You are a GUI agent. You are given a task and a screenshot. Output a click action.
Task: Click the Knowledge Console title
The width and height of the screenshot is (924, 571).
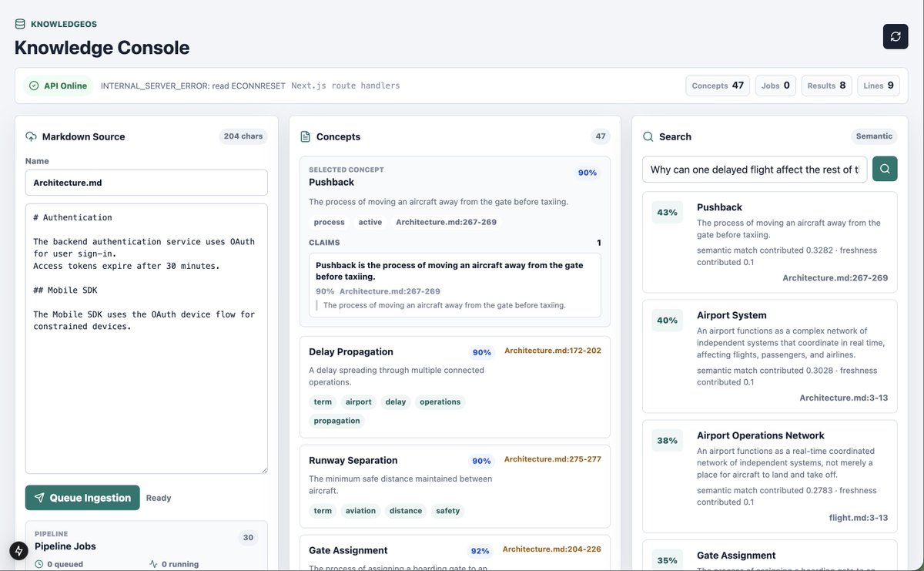point(102,48)
